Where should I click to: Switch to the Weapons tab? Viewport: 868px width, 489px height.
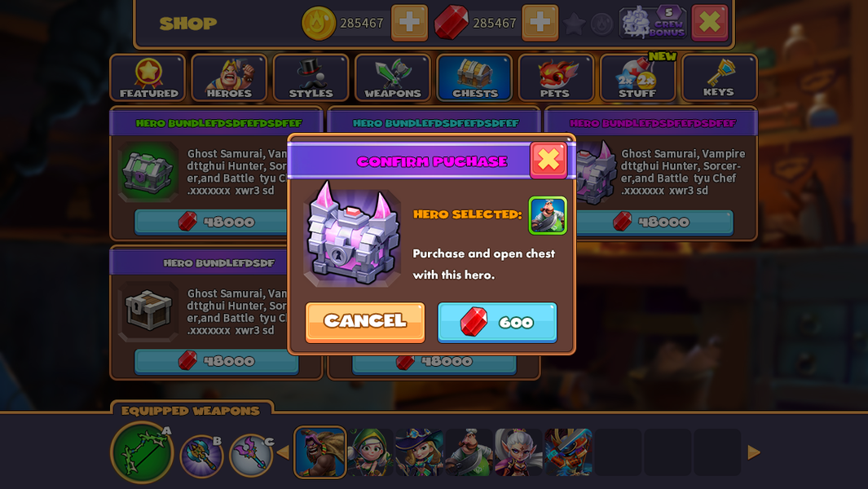click(393, 78)
